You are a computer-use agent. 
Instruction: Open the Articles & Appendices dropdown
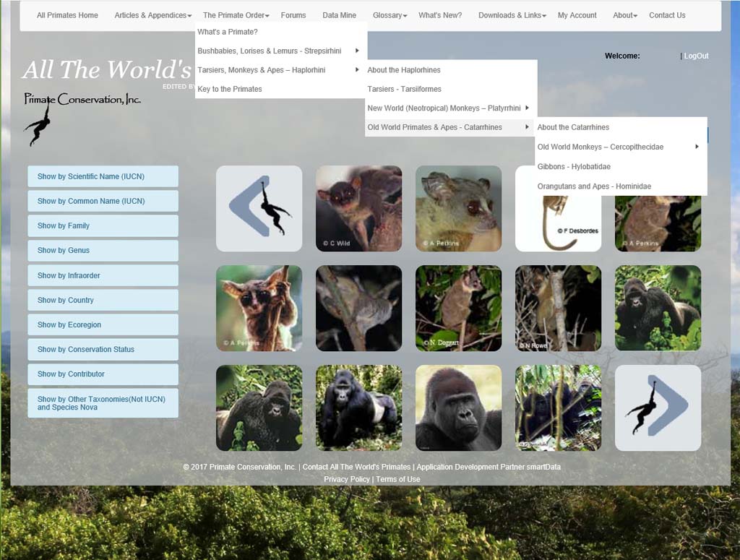[x=153, y=15]
